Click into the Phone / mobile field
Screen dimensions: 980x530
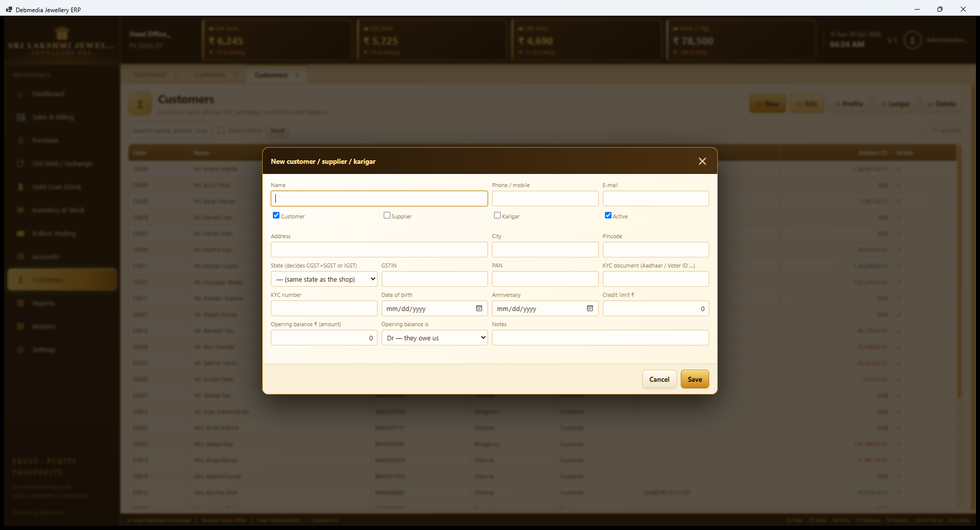[x=545, y=198]
